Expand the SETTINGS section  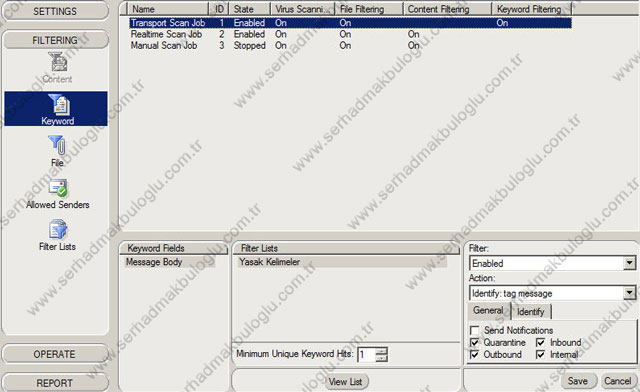(x=55, y=11)
